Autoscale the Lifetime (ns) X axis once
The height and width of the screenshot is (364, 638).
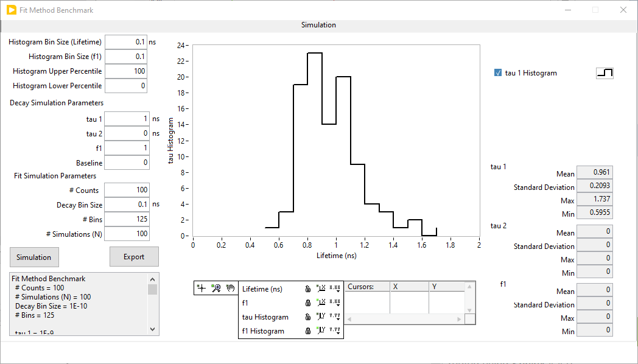pos(321,289)
